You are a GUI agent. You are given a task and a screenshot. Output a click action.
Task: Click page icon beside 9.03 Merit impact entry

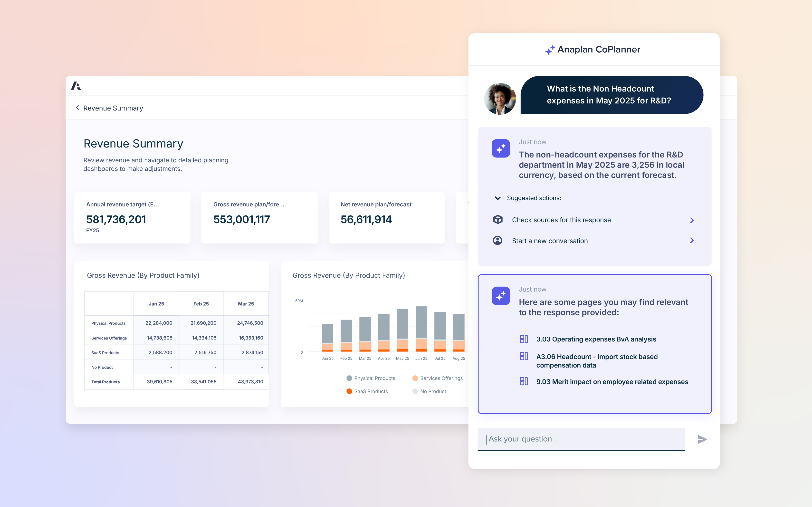[524, 382]
